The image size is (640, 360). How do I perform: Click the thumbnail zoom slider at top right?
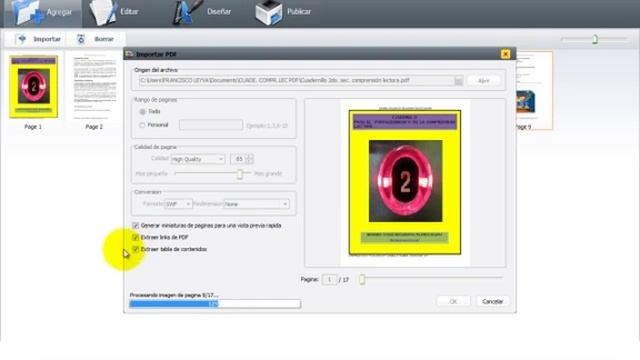(595, 39)
